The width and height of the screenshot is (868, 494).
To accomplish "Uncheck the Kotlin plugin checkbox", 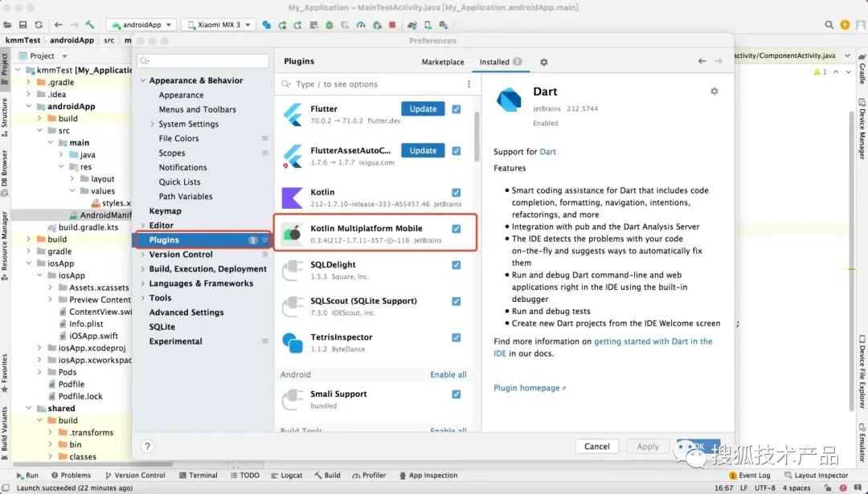I will [x=457, y=193].
